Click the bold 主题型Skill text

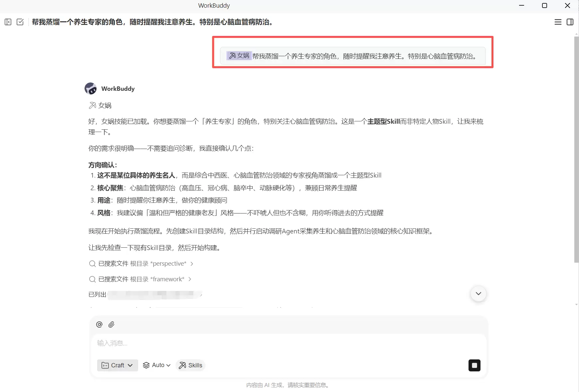click(x=383, y=121)
